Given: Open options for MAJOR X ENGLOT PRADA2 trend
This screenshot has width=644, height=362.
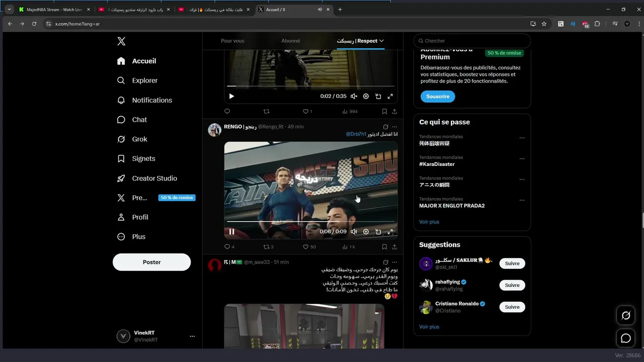Looking at the screenshot, I should pyautogui.click(x=522, y=200).
